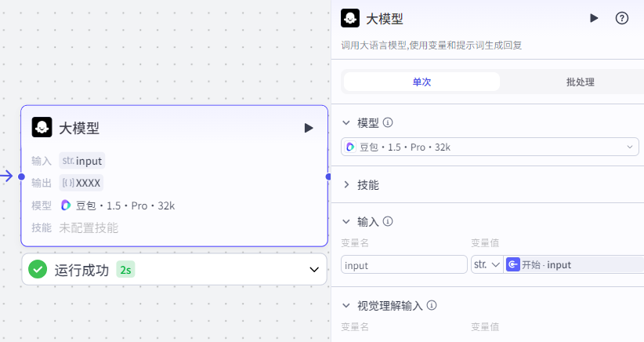Image resolution: width=644 pixels, height=342 pixels.
Task: Collapse the 视觉理解输入 section
Action: tap(346, 305)
